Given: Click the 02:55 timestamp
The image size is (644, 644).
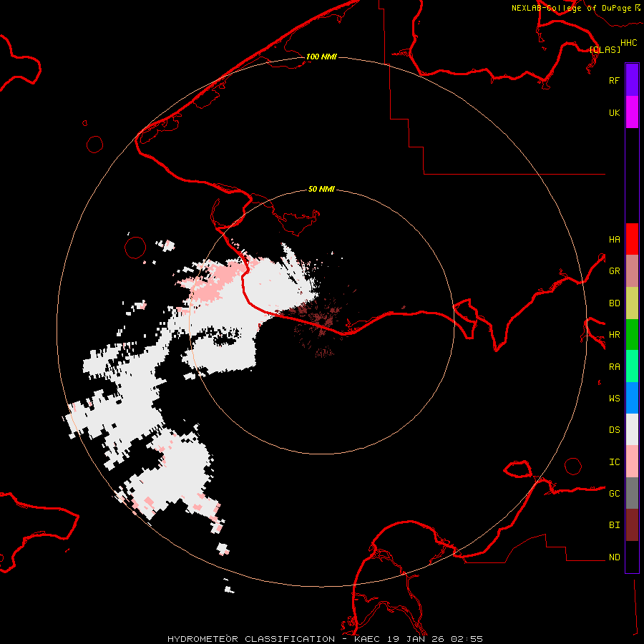Looking at the screenshot, I should click(x=467, y=639).
